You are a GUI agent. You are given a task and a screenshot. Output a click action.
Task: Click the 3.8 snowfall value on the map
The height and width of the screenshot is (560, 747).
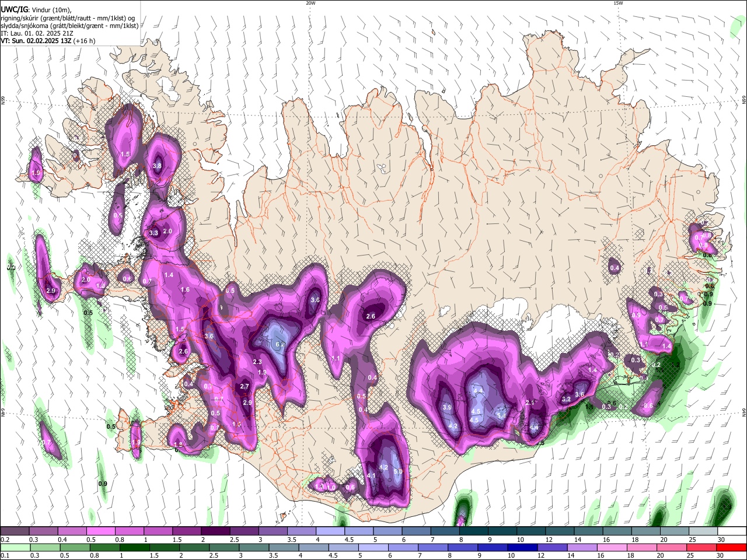157,166
